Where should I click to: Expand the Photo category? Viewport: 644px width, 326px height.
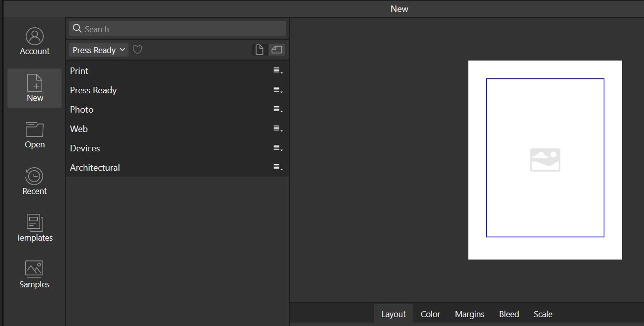click(x=82, y=110)
